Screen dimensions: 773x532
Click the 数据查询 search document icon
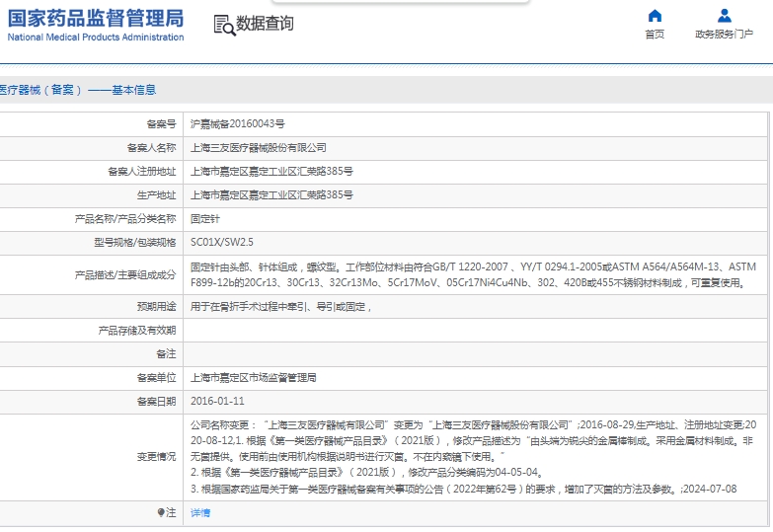point(224,25)
